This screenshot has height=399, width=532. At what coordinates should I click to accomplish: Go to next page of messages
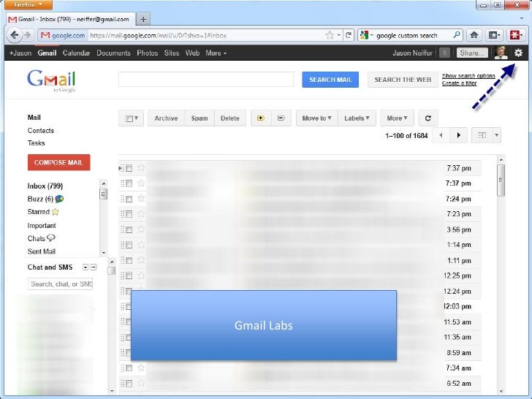(x=458, y=135)
